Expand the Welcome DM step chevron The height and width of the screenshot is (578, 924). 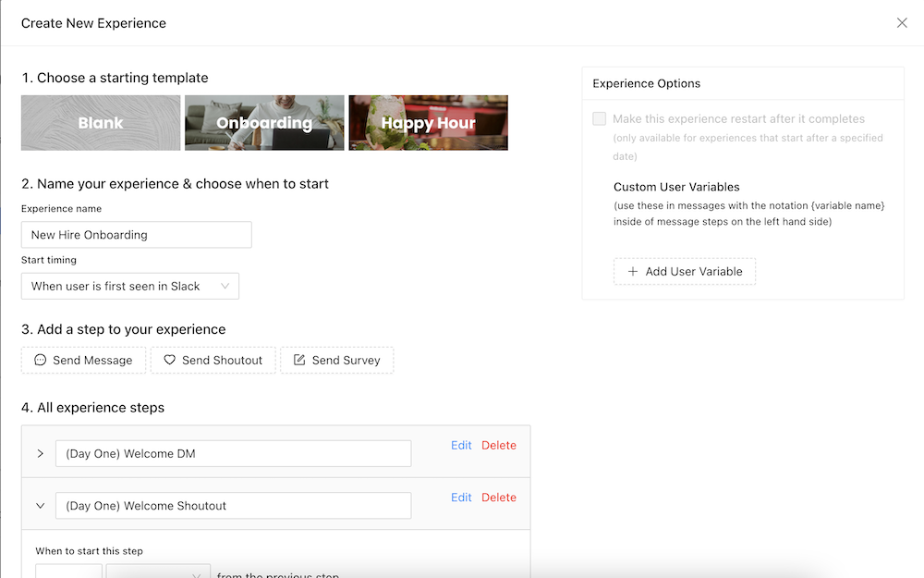point(40,453)
